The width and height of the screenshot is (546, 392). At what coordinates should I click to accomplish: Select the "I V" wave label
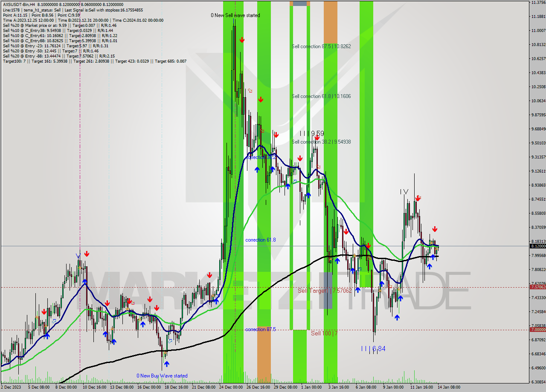(404, 192)
